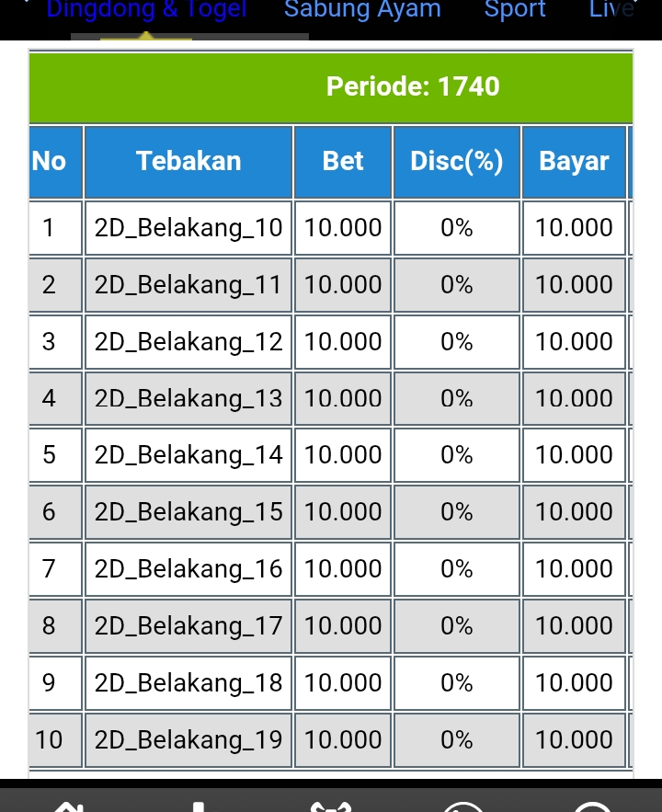The height and width of the screenshot is (812, 662).
Task: Select the Tebakan column header
Action: (x=188, y=162)
